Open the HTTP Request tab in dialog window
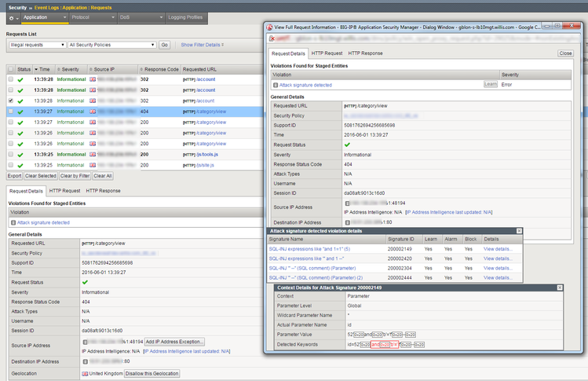 [x=327, y=53]
